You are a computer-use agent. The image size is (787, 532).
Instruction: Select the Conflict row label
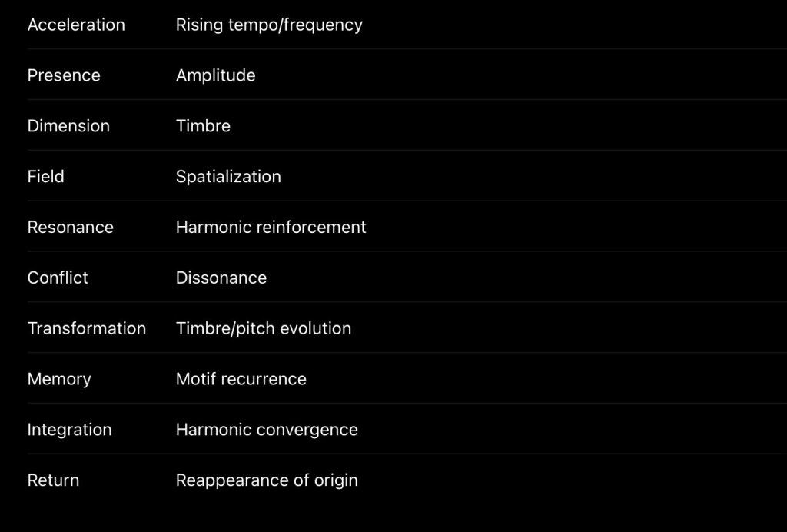58,278
